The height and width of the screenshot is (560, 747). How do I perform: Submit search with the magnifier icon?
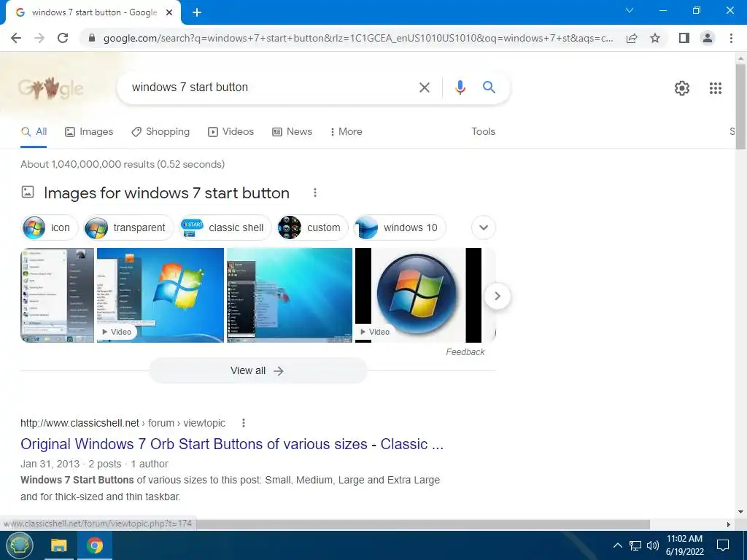pos(489,87)
